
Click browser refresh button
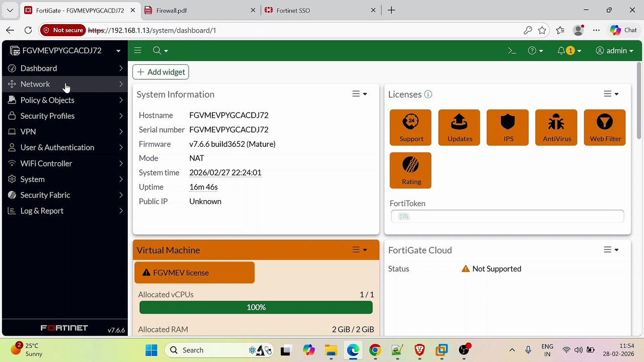pyautogui.click(x=28, y=30)
